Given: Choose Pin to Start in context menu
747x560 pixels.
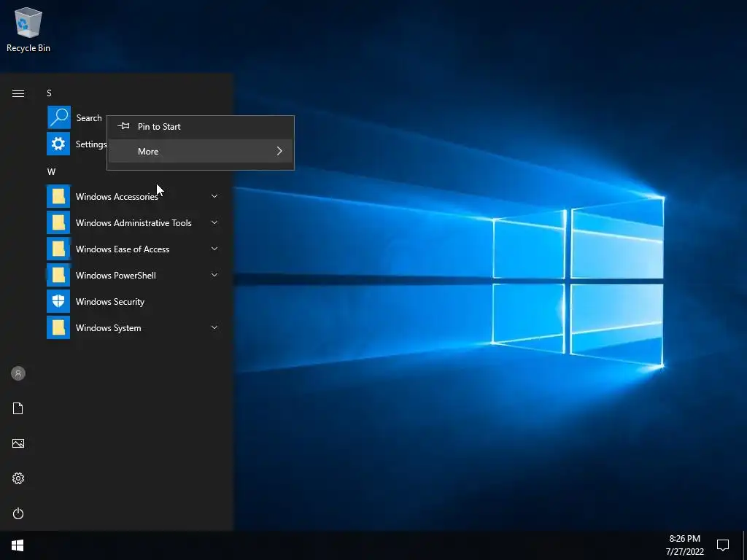Looking at the screenshot, I should pyautogui.click(x=201, y=127).
